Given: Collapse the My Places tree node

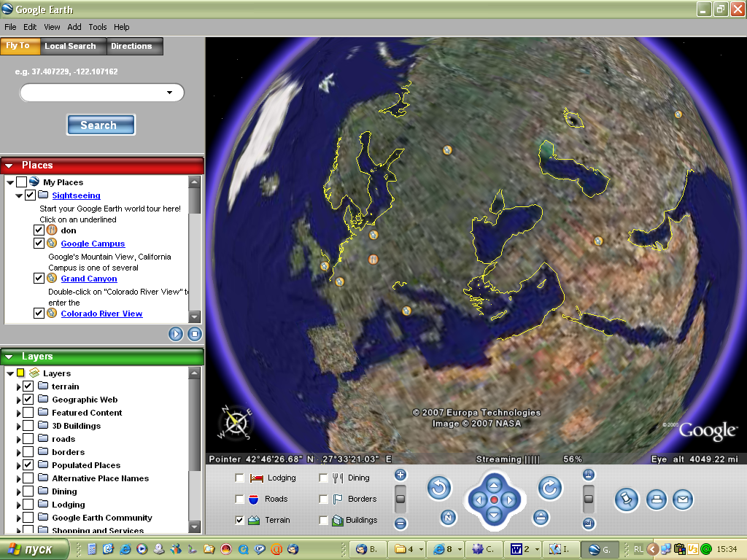Looking at the screenshot, I should (10, 182).
